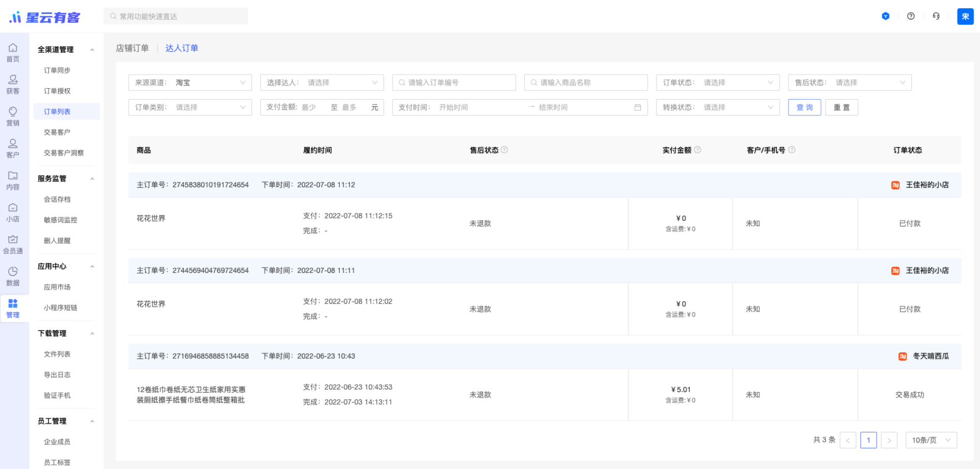Click the blue shield icon in header

[886, 16]
